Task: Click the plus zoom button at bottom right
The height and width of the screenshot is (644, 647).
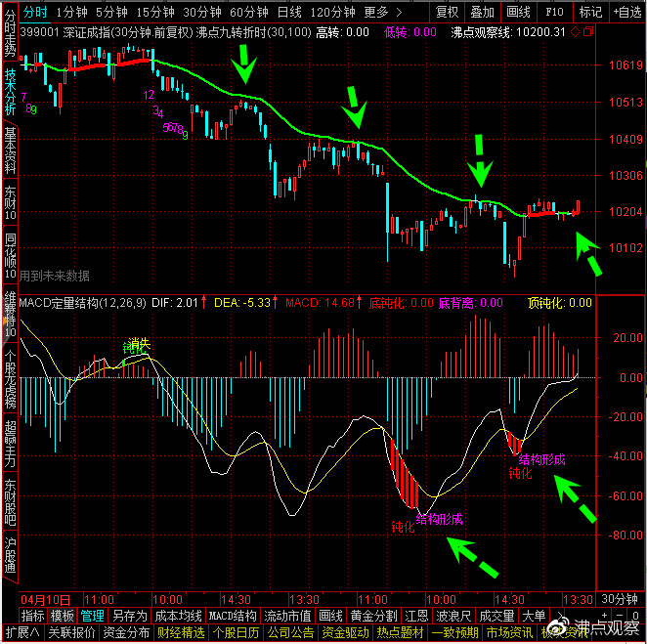Action: pos(604,616)
